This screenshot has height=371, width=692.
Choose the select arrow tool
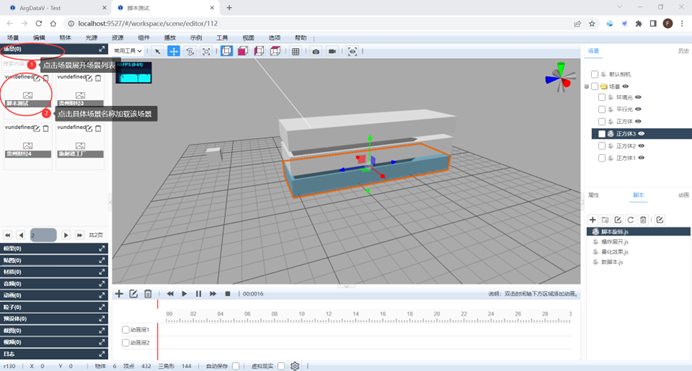(158, 51)
